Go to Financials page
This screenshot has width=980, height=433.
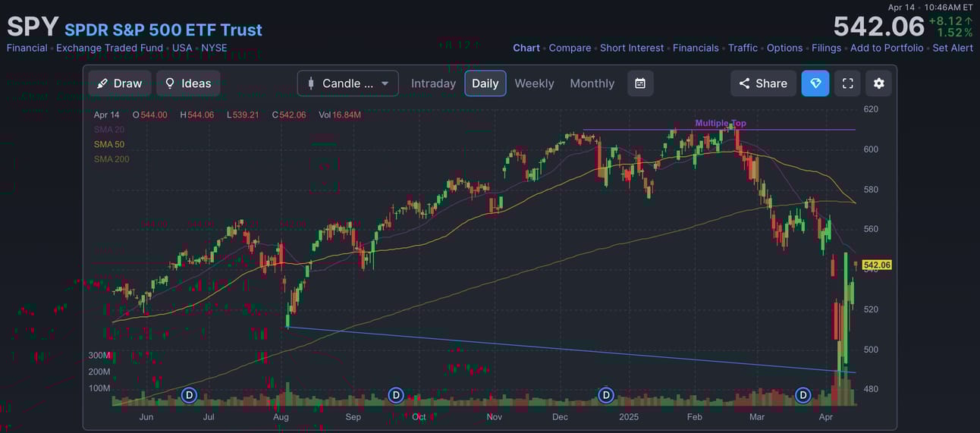696,48
